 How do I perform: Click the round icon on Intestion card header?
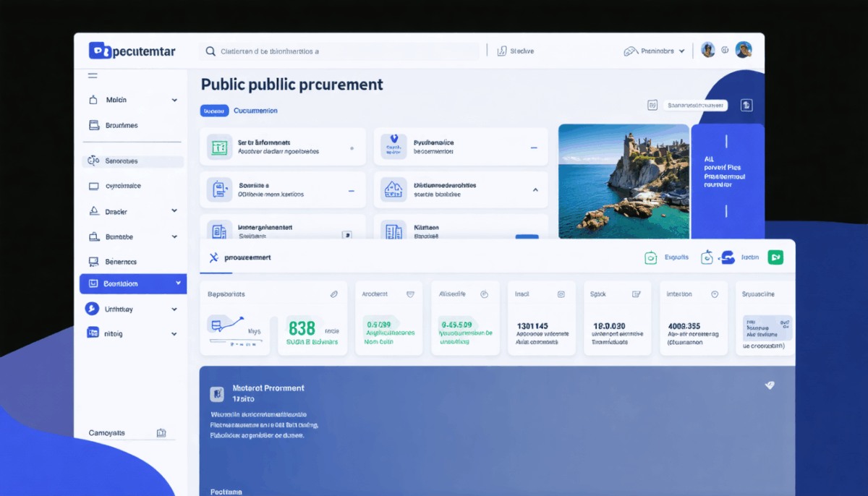click(x=715, y=294)
